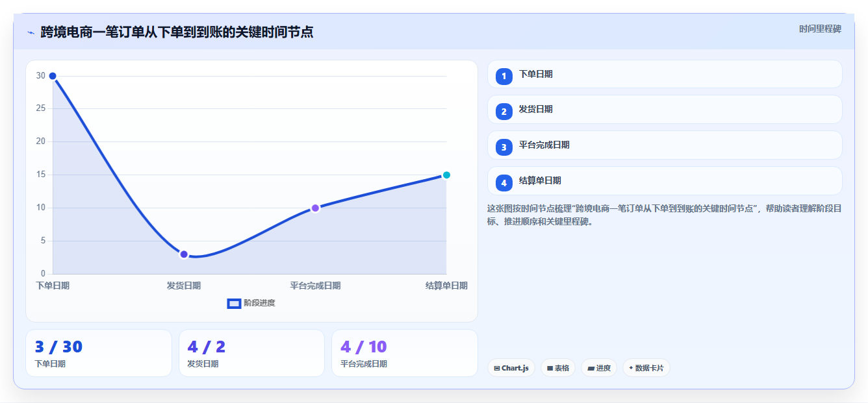The height and width of the screenshot is (403, 868).
Task: Click the 发货日期 x-axis label
Action: [184, 286]
